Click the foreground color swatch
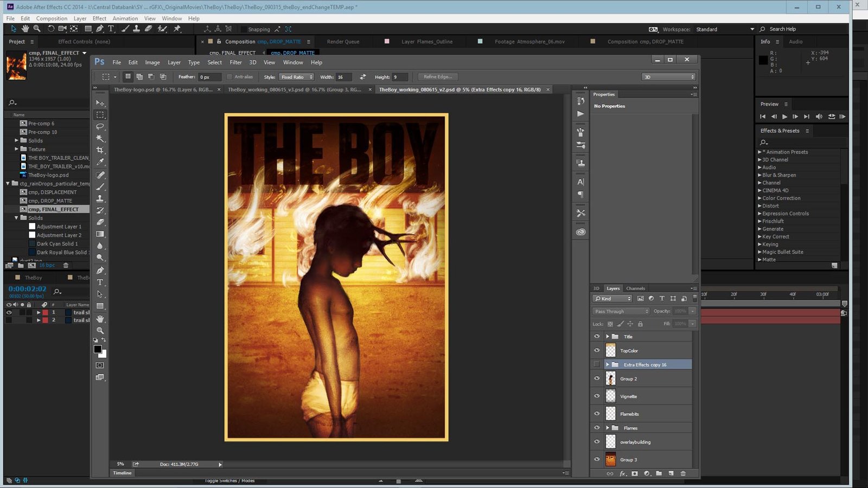This screenshot has width=868, height=488. point(98,349)
